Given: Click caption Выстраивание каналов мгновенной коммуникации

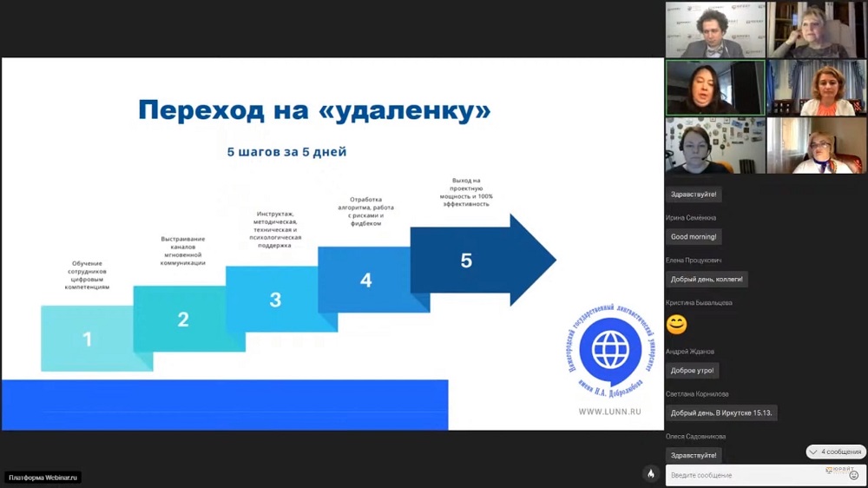Looking at the screenshot, I should (182, 251).
